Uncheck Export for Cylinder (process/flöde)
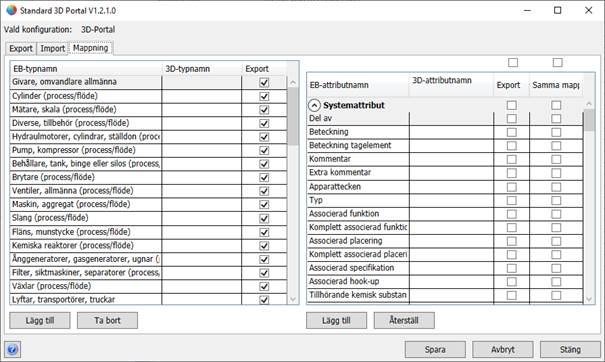 [x=264, y=96]
